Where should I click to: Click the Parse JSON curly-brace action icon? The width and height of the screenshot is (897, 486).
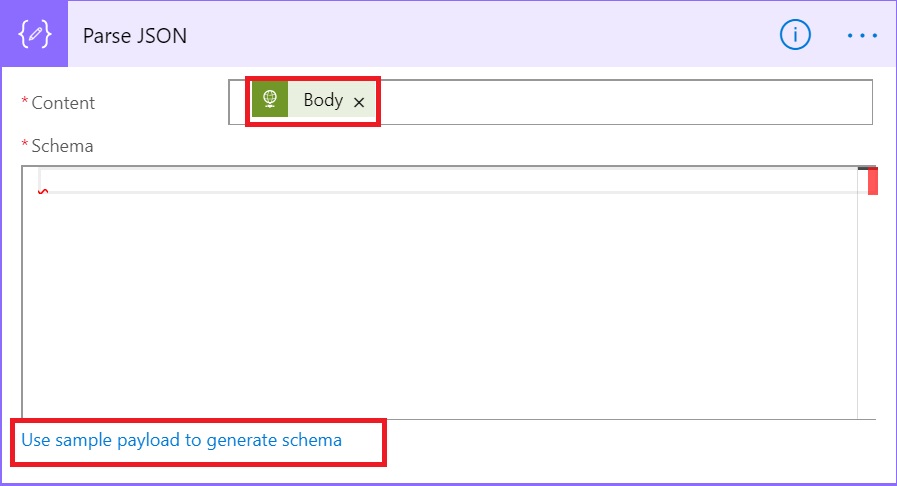click(34, 34)
